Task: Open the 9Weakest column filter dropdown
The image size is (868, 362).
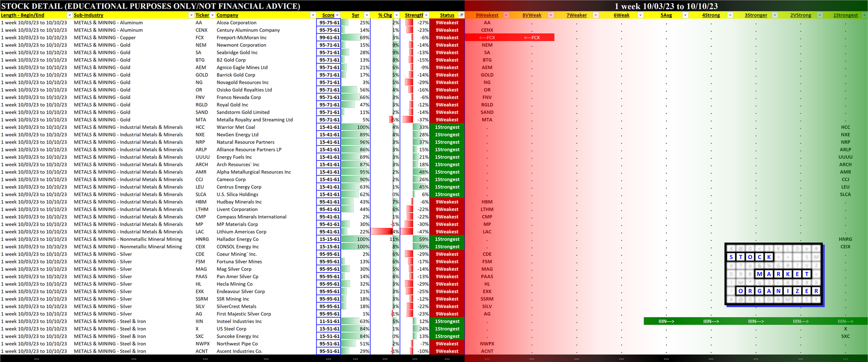Action: tap(506, 15)
